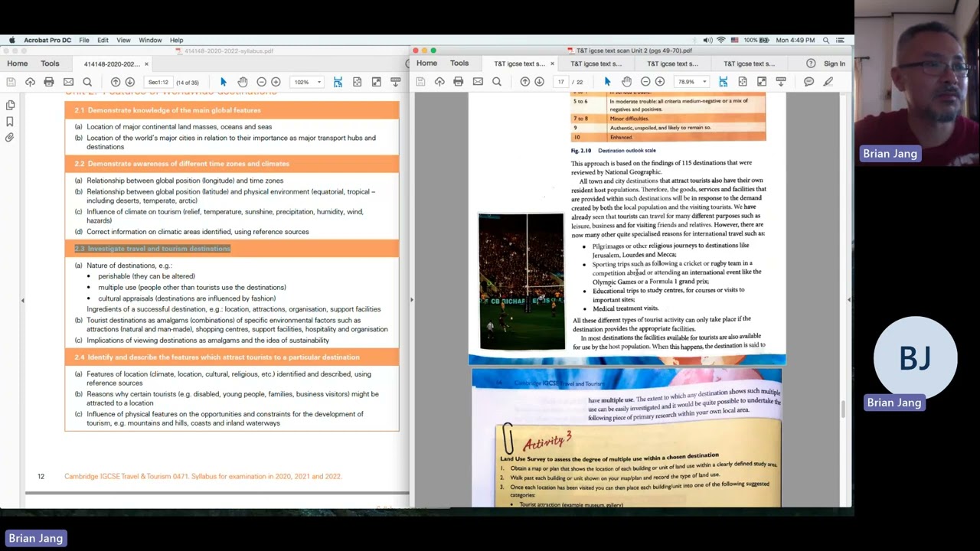
Task: Close the 414148-2020-202... document tab
Action: [146, 64]
